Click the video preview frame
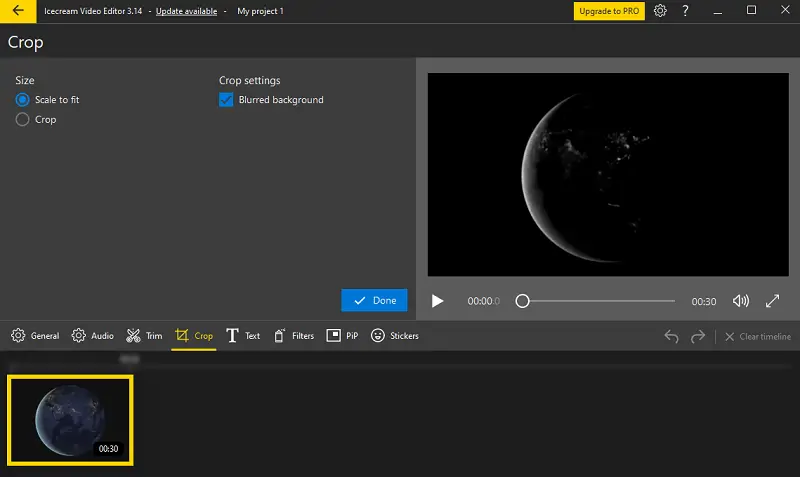This screenshot has height=477, width=800. pyautogui.click(x=608, y=174)
